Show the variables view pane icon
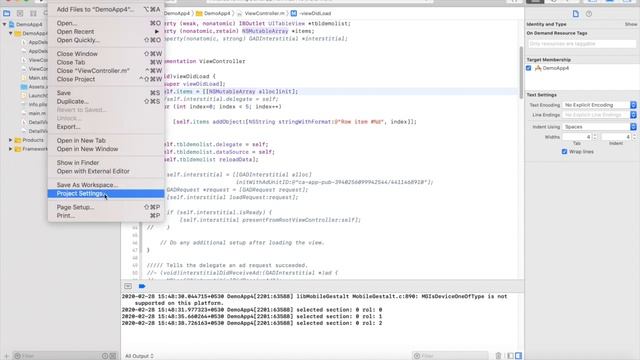 (x=510, y=356)
